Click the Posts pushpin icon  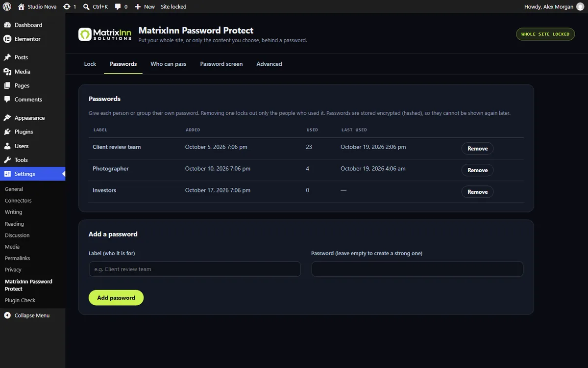[7, 57]
